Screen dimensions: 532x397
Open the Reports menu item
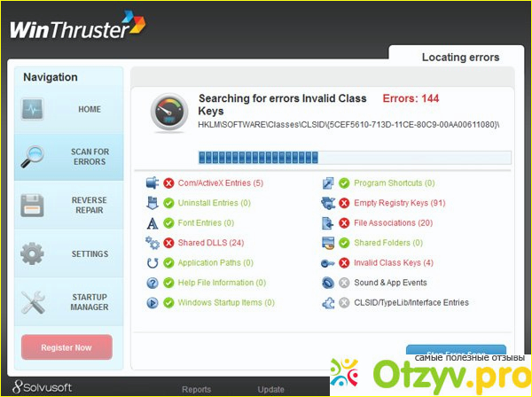click(x=196, y=389)
